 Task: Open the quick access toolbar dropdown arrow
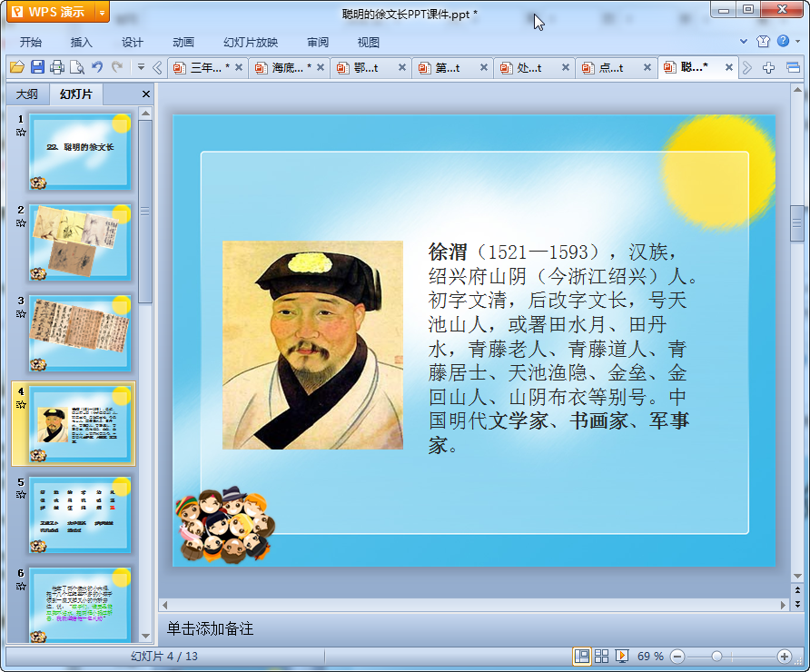click(141, 67)
